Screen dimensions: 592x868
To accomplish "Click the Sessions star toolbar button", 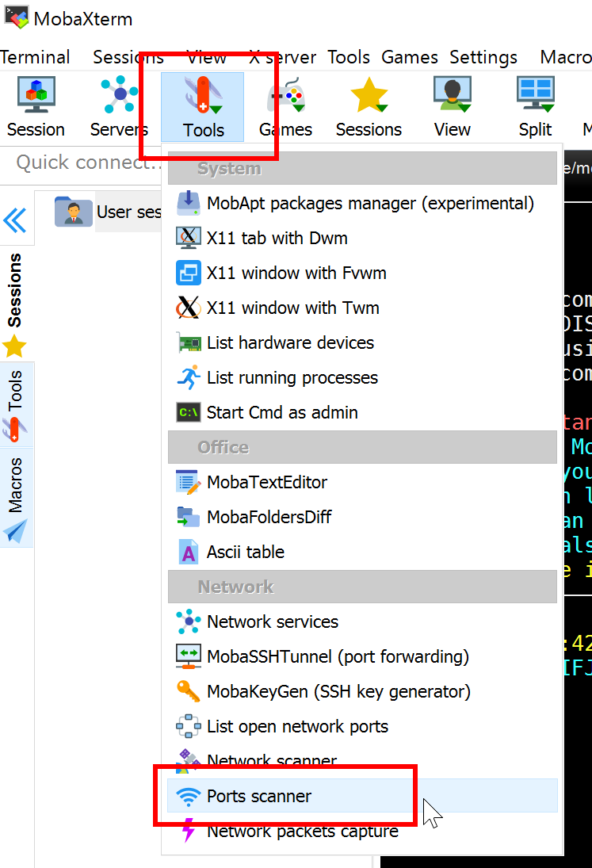I will 369,107.
